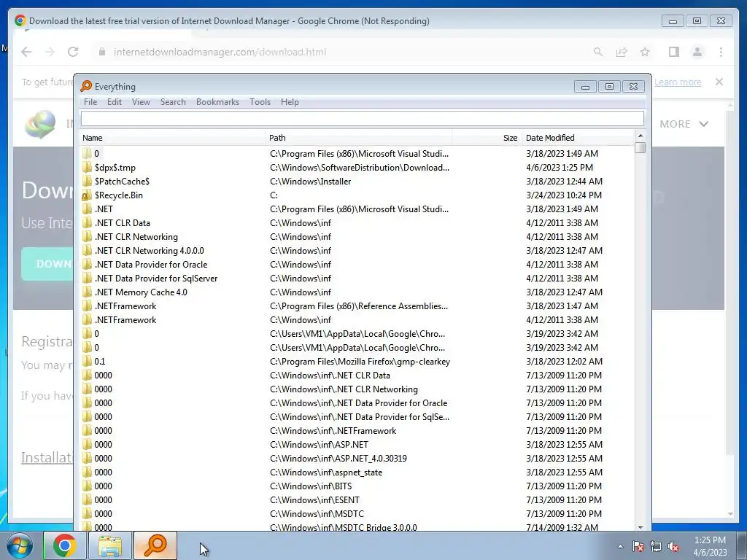The width and height of the screenshot is (747, 560).
Task: Select the .NET Data Provider for SqlServer folder icon
Action: [x=87, y=278]
